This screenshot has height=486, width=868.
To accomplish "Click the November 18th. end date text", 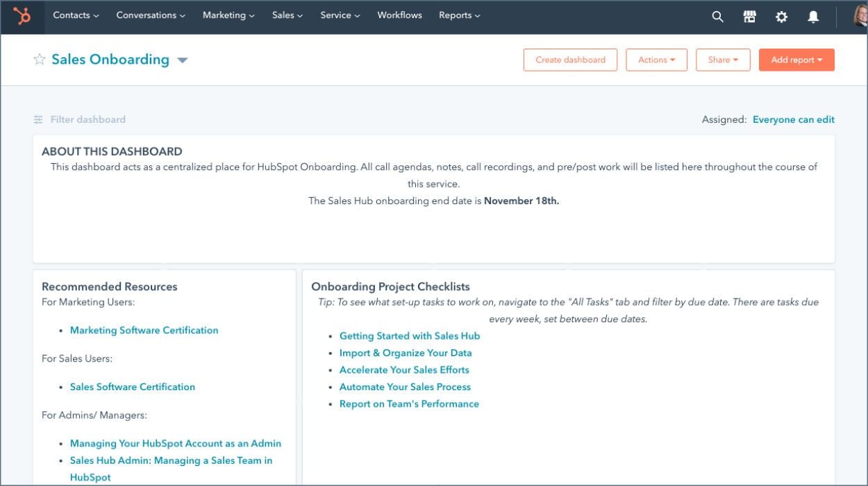I will (x=521, y=201).
